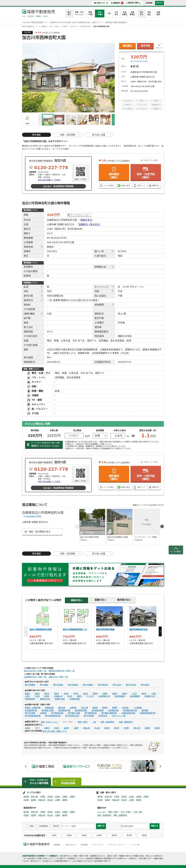Screen dimensions: 186x868
Task: Click the heart favorite button beside 見学予約
Action: pyautogui.click(x=159, y=46)
